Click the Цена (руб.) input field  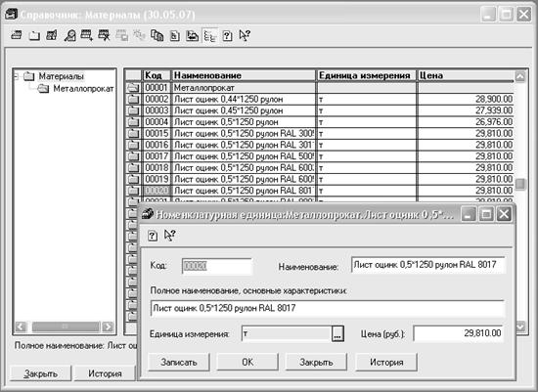point(458,333)
